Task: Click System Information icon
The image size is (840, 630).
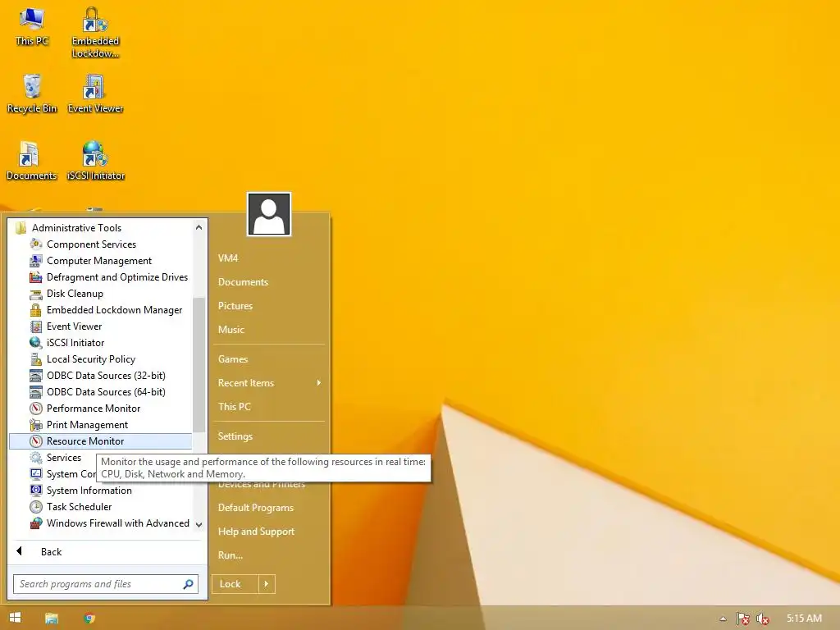Action: (36, 491)
